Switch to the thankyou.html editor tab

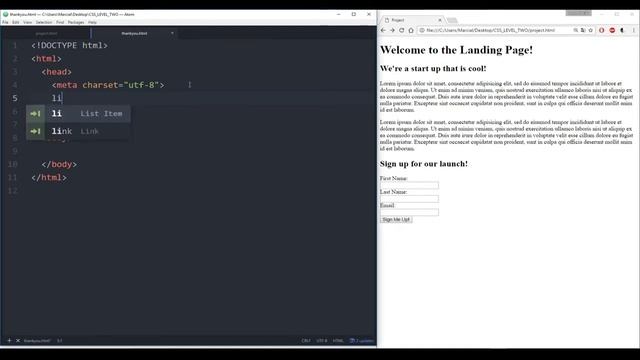134,33
